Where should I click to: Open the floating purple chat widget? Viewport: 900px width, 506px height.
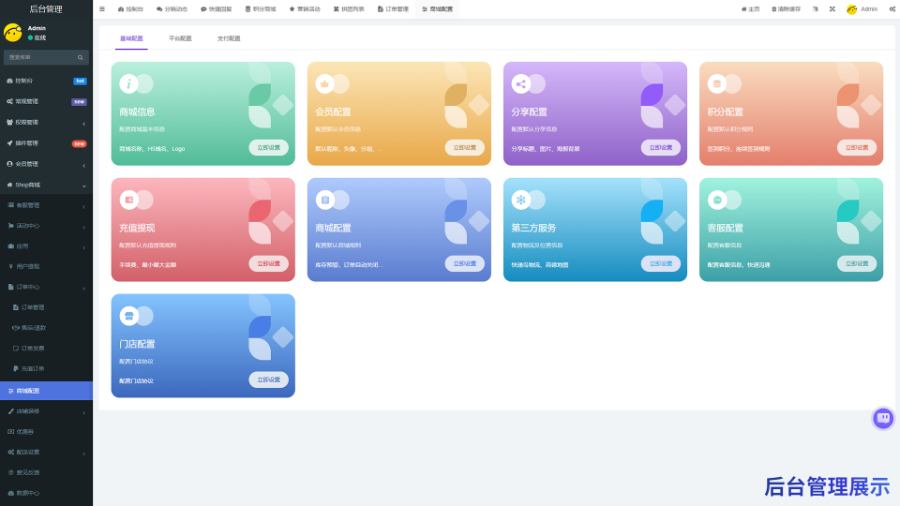[883, 418]
